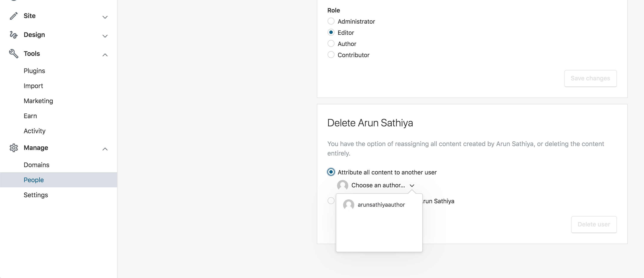644x278 pixels.
Task: Open Plugins in the sidebar
Action: click(x=34, y=71)
